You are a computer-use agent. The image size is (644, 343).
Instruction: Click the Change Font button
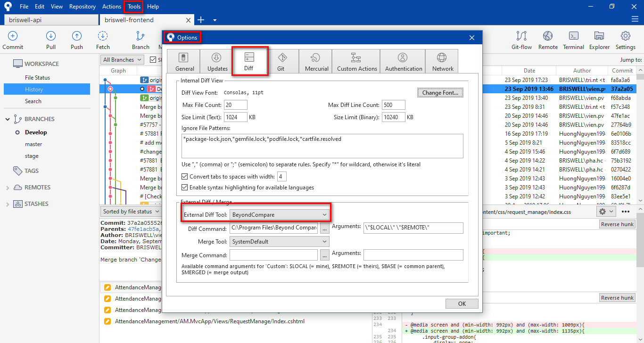440,93
